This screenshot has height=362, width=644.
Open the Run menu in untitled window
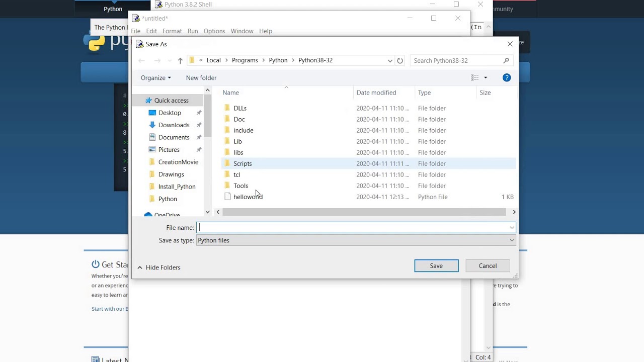(193, 31)
